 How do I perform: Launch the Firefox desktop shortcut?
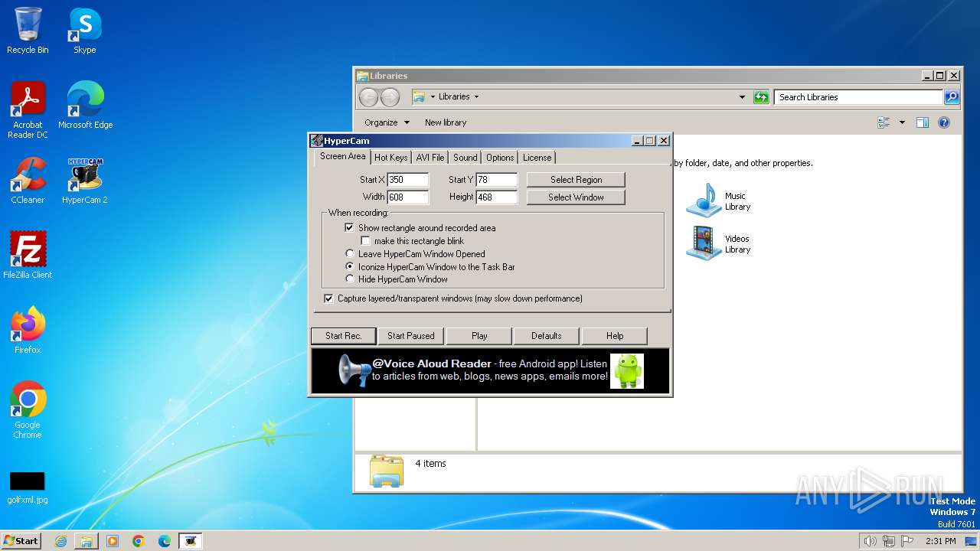(28, 331)
